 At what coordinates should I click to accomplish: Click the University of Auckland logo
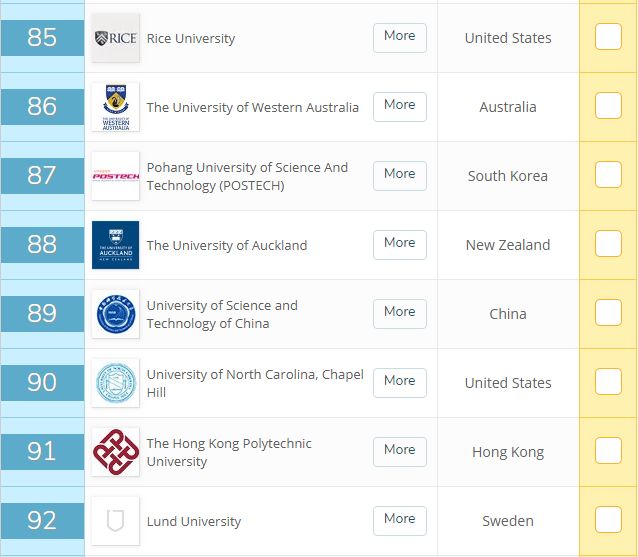tap(115, 245)
